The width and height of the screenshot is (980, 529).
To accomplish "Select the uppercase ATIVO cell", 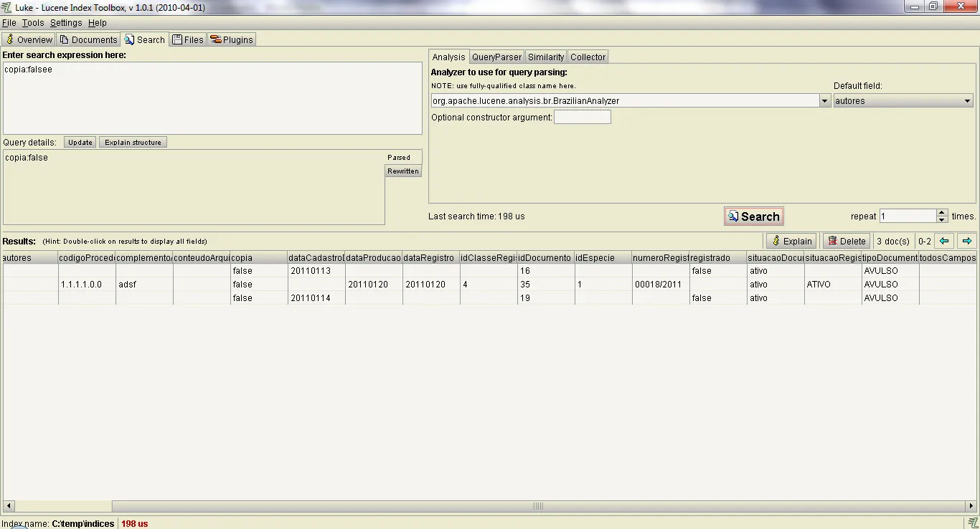I will [x=833, y=285].
